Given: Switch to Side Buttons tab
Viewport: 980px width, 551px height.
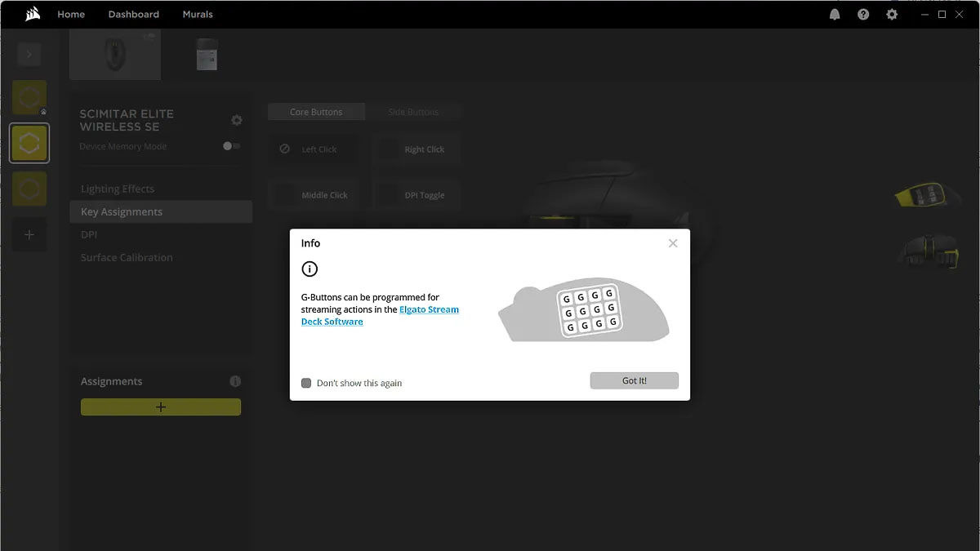Looking at the screenshot, I should coord(413,112).
